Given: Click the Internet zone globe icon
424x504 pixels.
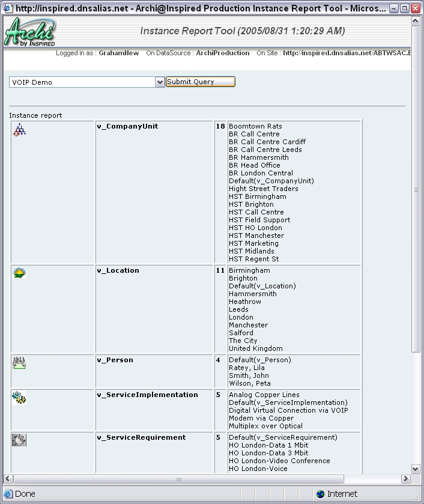Looking at the screenshot, I should 321,494.
